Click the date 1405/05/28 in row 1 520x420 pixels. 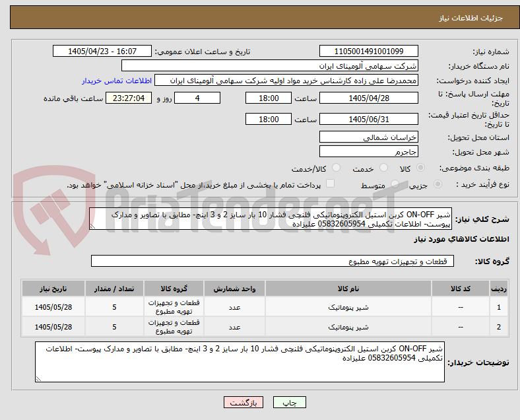[53, 307]
